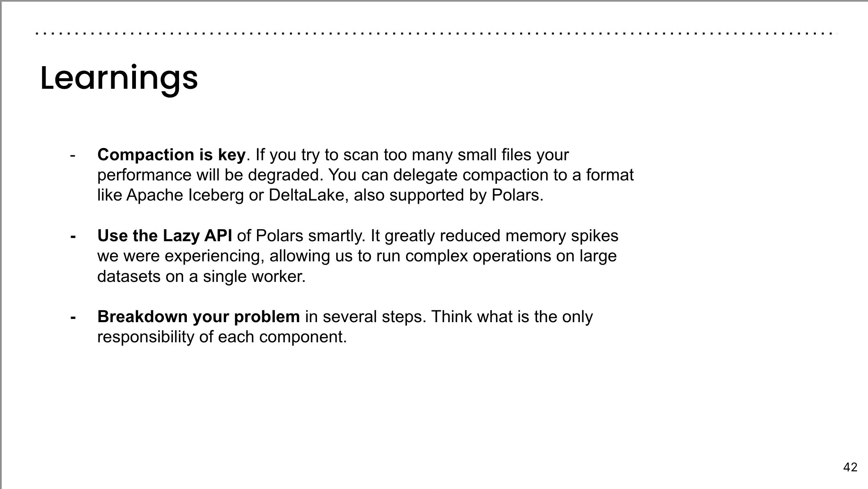Click the dotted divider line above the title

click(x=435, y=33)
